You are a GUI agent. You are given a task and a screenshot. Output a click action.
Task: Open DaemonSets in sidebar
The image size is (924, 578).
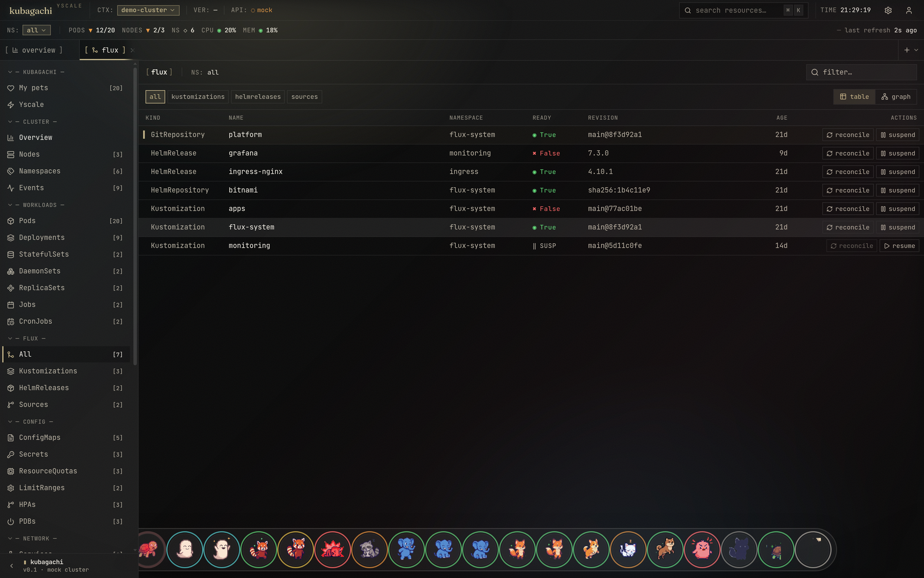coord(66,271)
